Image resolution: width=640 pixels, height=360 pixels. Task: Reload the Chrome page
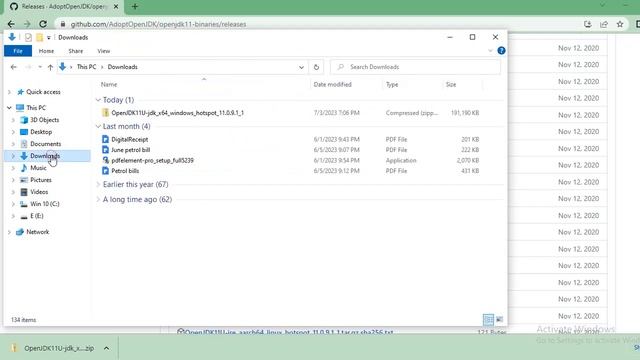click(43, 24)
